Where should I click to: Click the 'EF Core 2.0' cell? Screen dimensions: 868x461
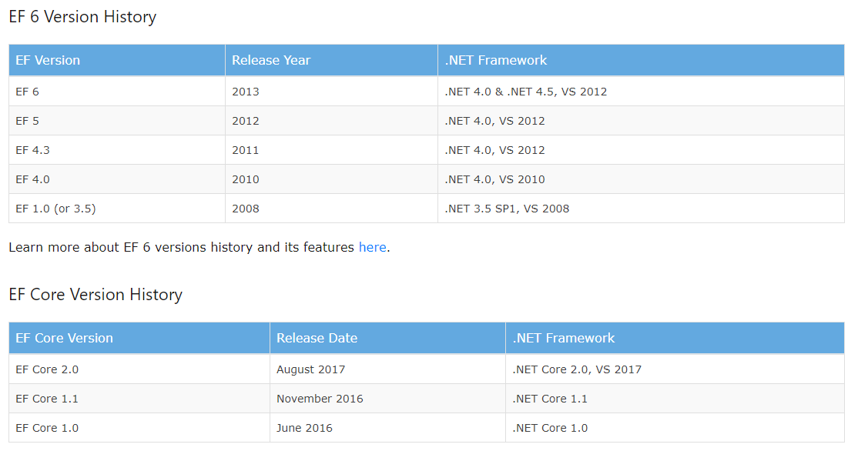tap(139, 369)
